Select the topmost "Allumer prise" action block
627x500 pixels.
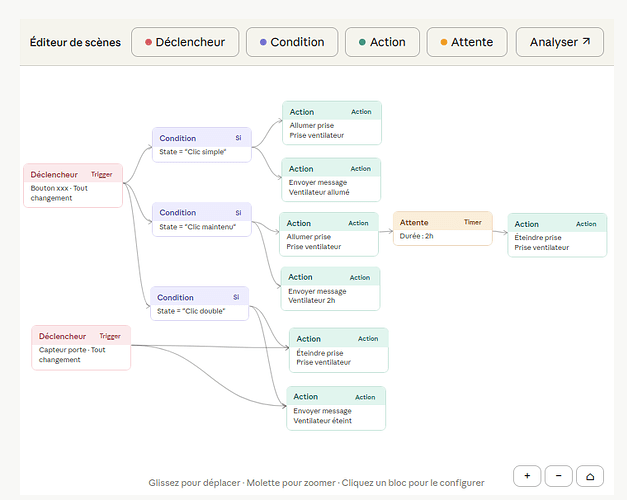coord(331,123)
